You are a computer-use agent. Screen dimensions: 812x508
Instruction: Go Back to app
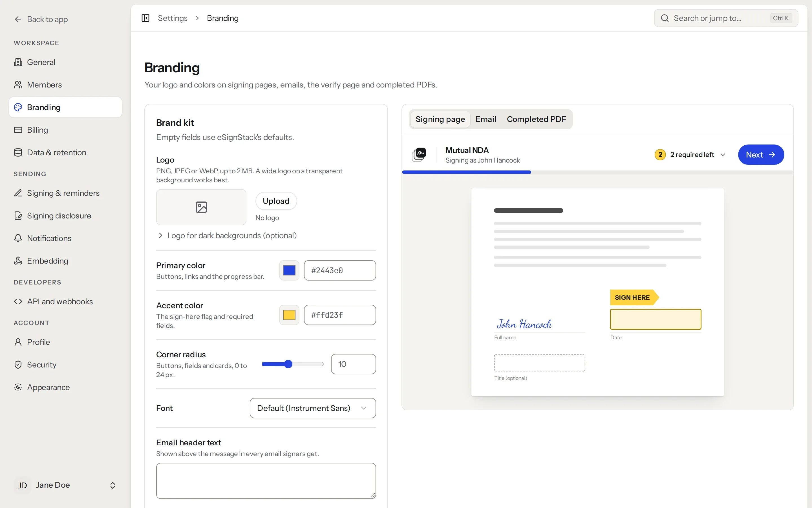tap(41, 19)
